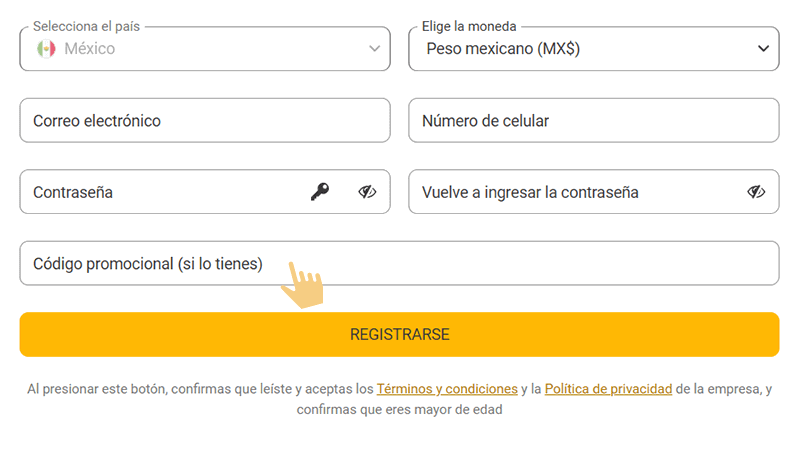
Task: Click the age confirmation disclaimer text
Action: pos(400,409)
